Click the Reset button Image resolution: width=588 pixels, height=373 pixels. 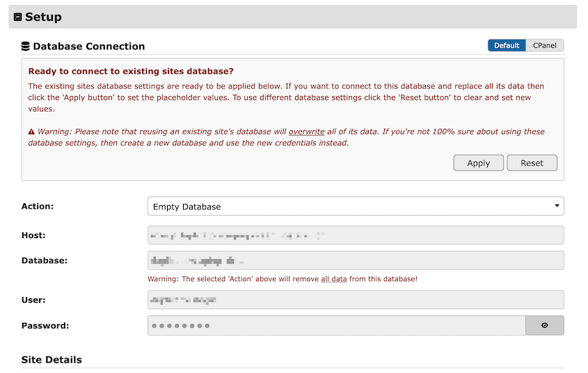click(x=532, y=163)
